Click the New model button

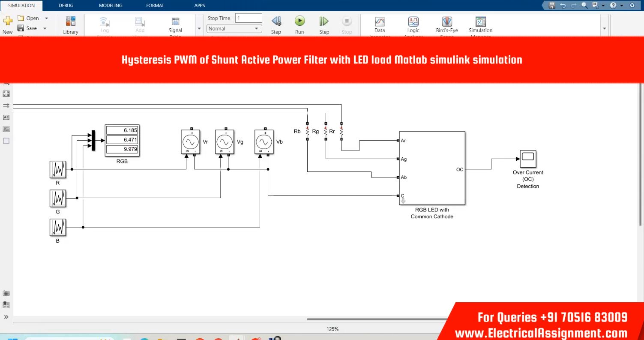tap(8, 24)
